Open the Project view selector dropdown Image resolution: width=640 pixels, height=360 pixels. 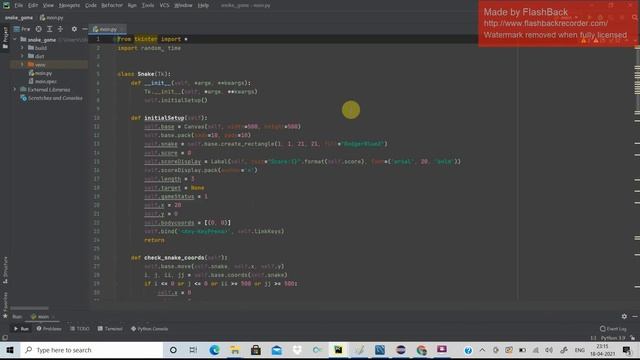coord(22,29)
